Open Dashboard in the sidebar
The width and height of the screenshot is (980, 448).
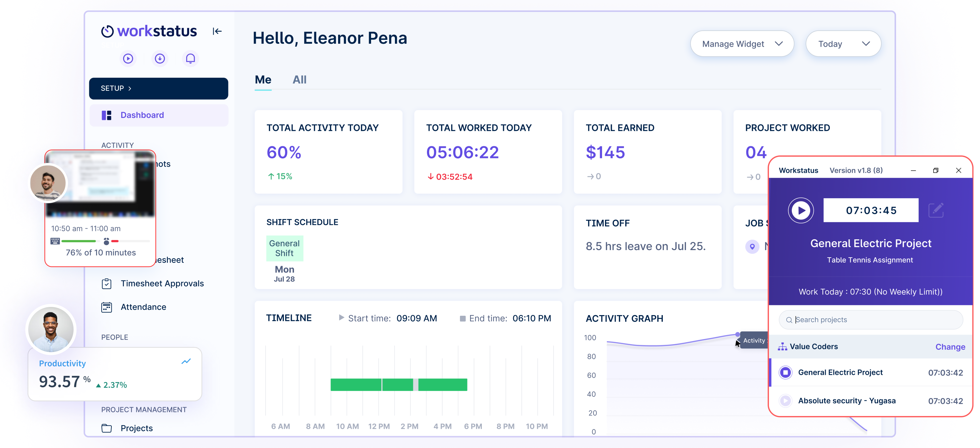(x=159, y=115)
